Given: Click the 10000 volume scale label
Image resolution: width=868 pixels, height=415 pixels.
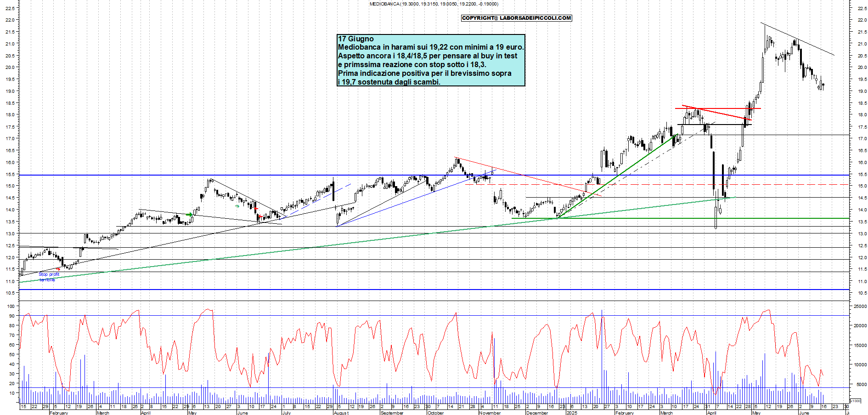Looking at the screenshot, I should tap(860, 364).
